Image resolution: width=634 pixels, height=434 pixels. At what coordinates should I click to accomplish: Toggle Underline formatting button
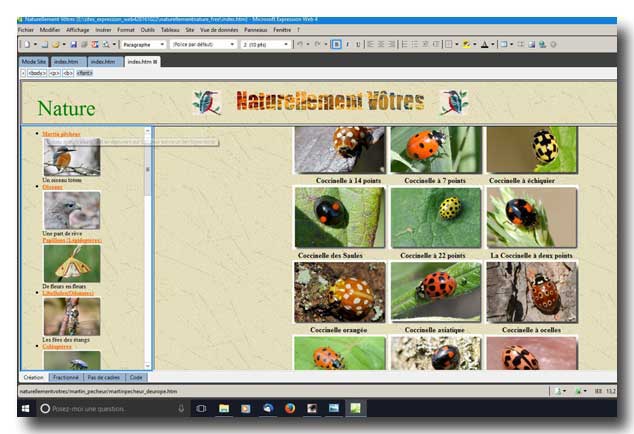(358, 44)
